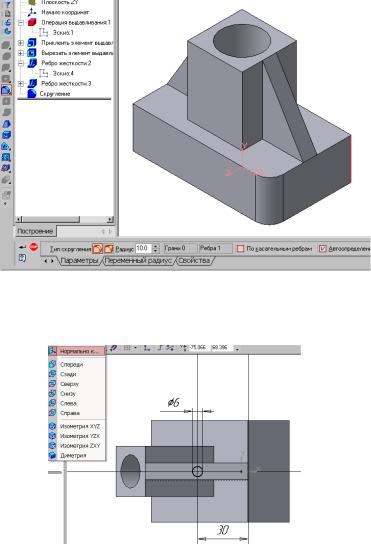
Task: Toggle 'По касательным ребрам' checkbox
Action: [x=240, y=248]
